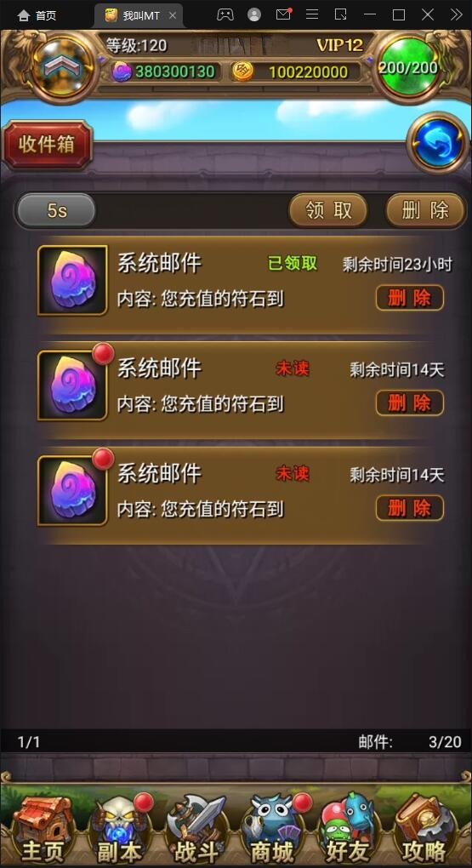
Task: Open the emulator mail envelope icon
Action: (x=284, y=15)
